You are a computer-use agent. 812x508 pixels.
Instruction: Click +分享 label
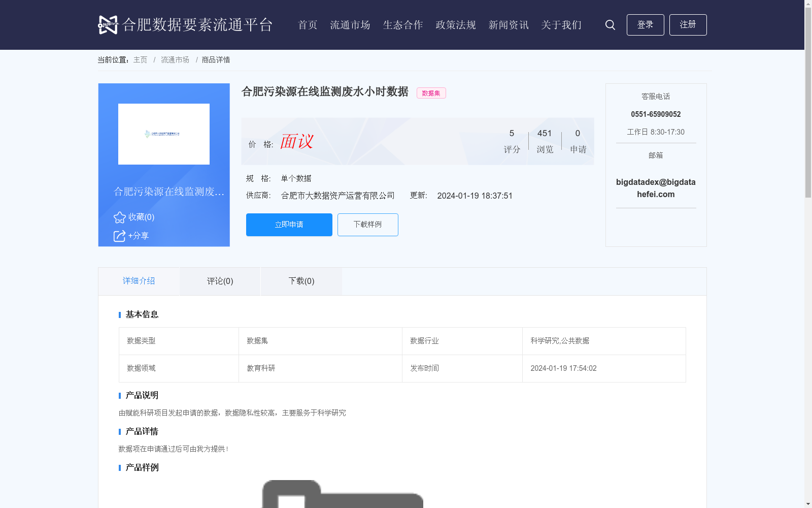click(138, 236)
